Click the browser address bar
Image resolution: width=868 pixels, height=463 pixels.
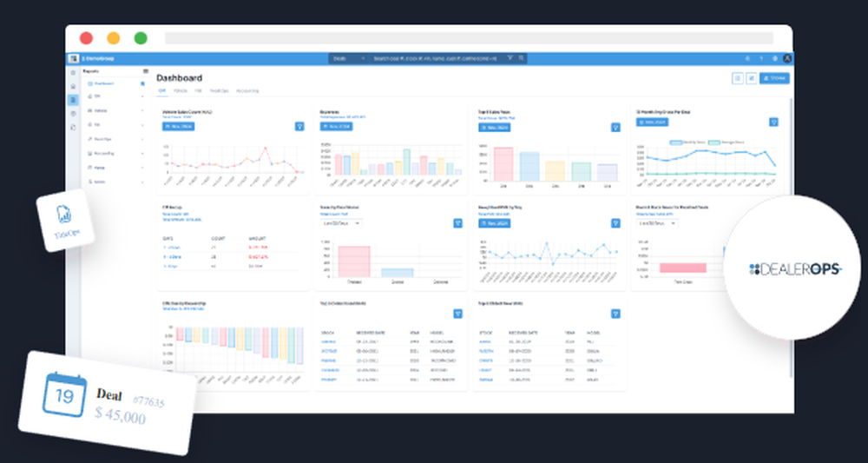[469, 37]
